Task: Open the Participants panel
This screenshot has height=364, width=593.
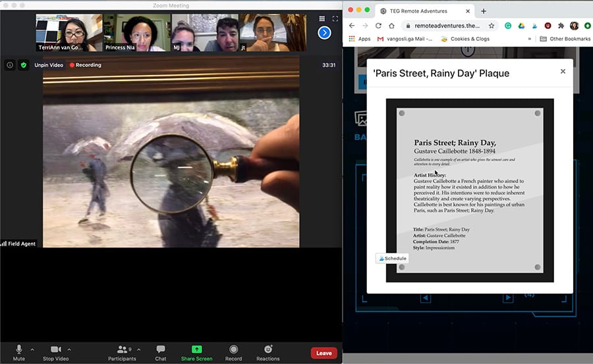Action: pos(122,353)
